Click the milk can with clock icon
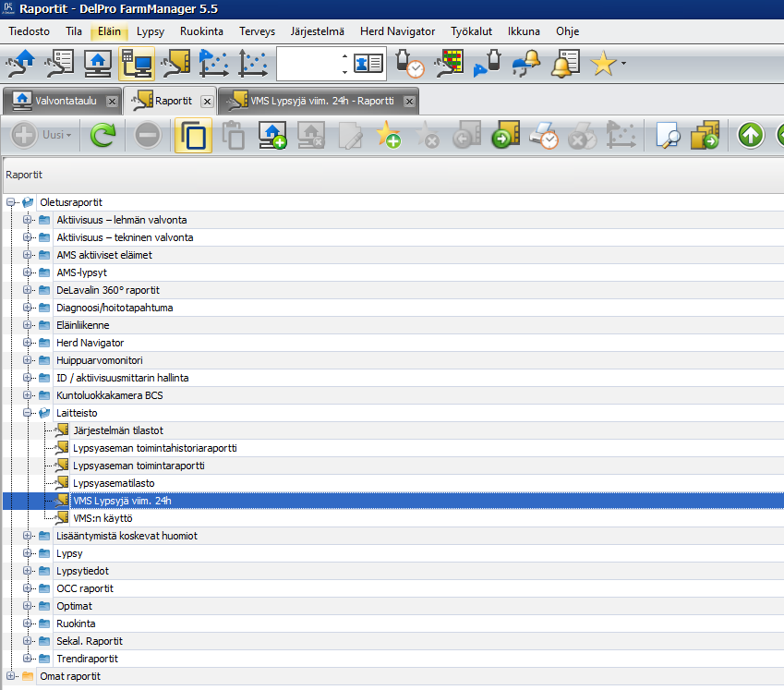784x690 pixels. click(410, 64)
